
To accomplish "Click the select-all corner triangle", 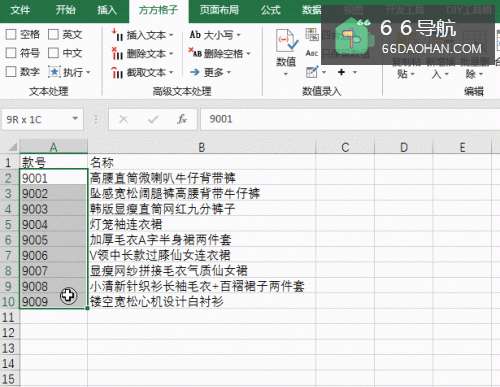I will [x=13, y=147].
